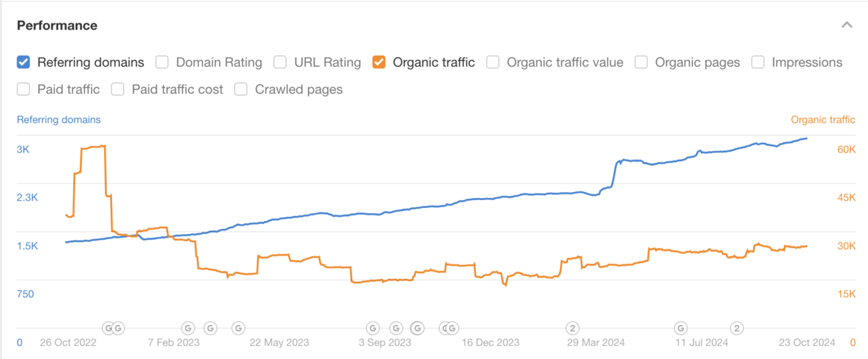The height and width of the screenshot is (359, 868).
Task: Click the rightmost '2' updates marker on timeline
Action: coord(737,328)
